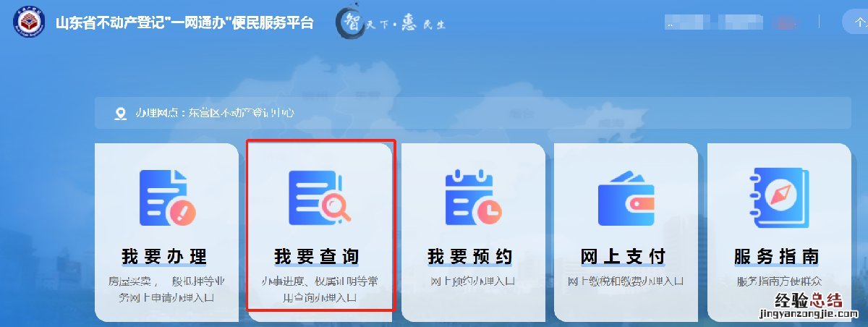Image resolution: width=868 pixels, height=327 pixels.
Task: Click the 我要办理 document icon
Action: point(167,197)
